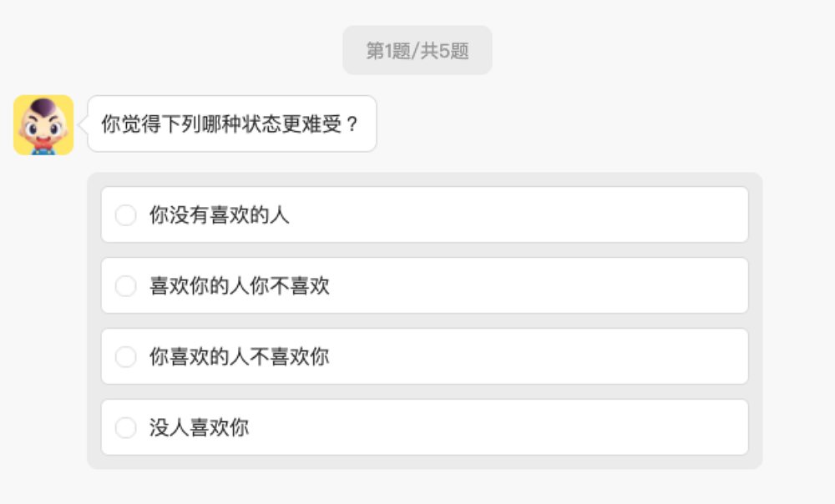Screen dimensions: 835x504
Task: Click the 共5题 total count text
Action: click(x=444, y=50)
